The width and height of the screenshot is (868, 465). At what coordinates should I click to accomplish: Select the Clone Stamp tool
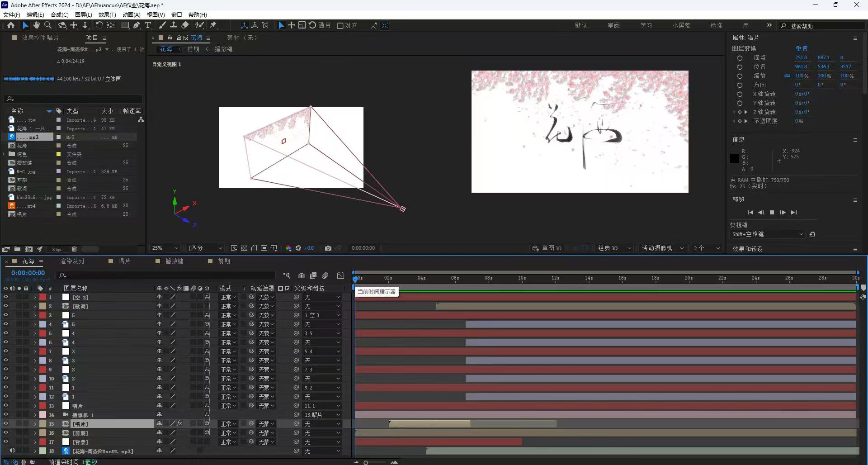click(x=173, y=25)
